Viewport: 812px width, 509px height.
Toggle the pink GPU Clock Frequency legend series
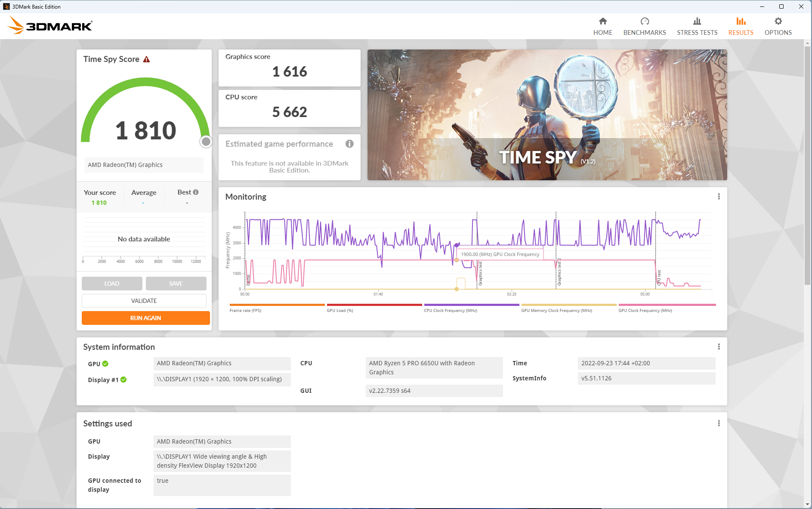(x=667, y=308)
